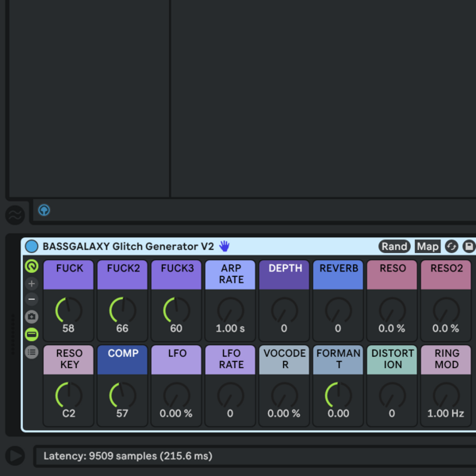
Task: Remove macro controls with the minus button
Action: (32, 299)
